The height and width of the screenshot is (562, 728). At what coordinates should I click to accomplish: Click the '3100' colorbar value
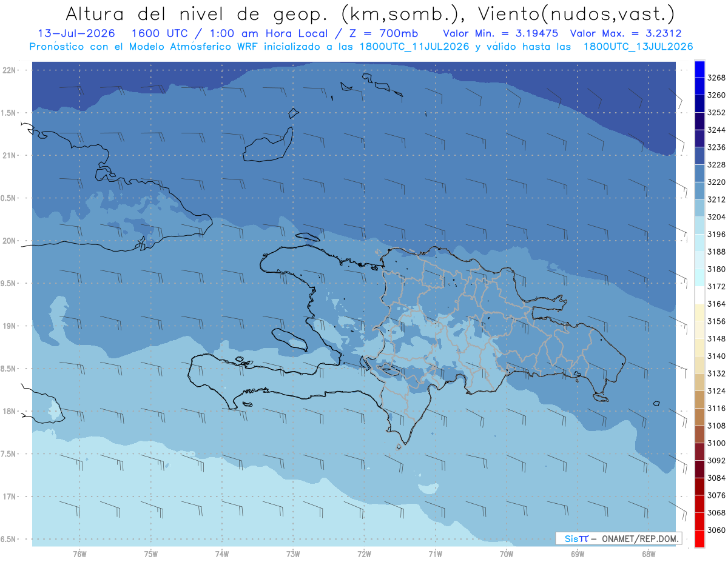(716, 443)
